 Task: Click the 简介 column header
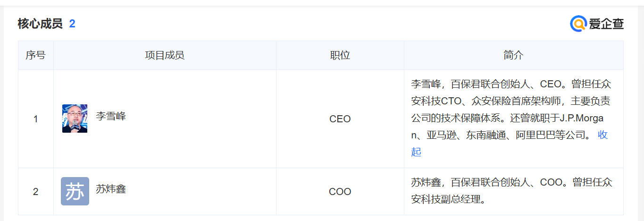coord(513,55)
